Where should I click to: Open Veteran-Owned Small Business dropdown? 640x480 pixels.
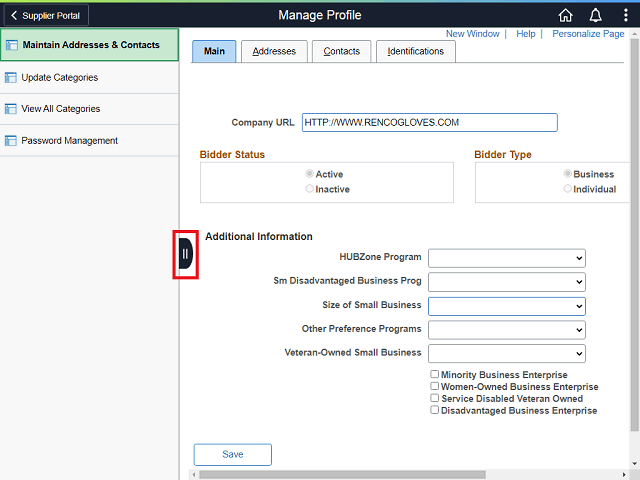click(507, 353)
